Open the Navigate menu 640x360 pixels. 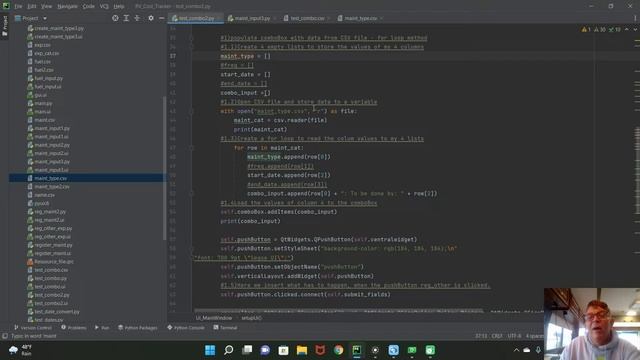(x=67, y=6)
